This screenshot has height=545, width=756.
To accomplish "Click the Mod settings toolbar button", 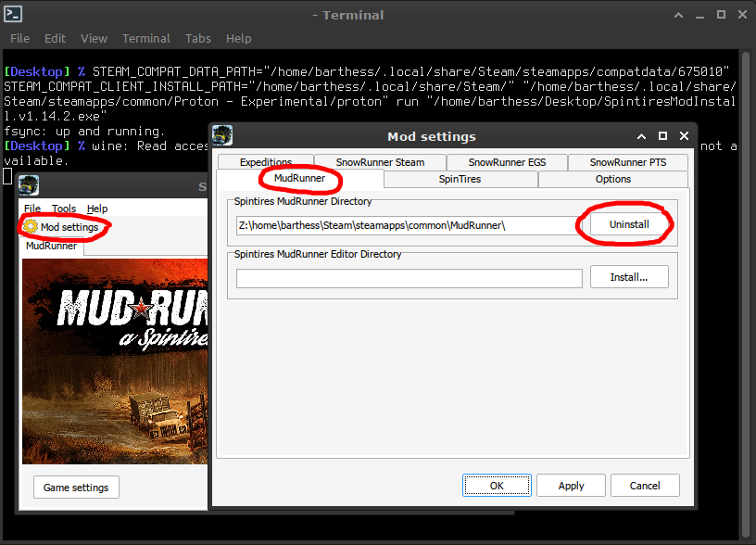I will 61,227.
